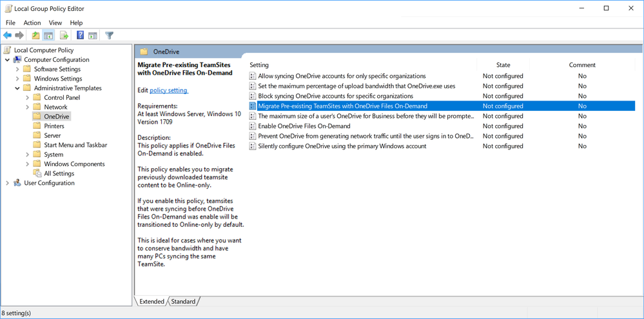Toggle Show/Hide Action Pane toolbar icon

pyautogui.click(x=93, y=35)
